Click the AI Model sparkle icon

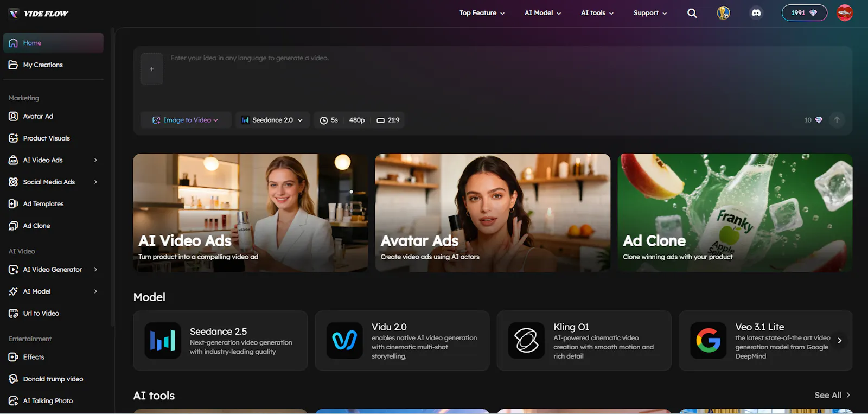(x=14, y=291)
